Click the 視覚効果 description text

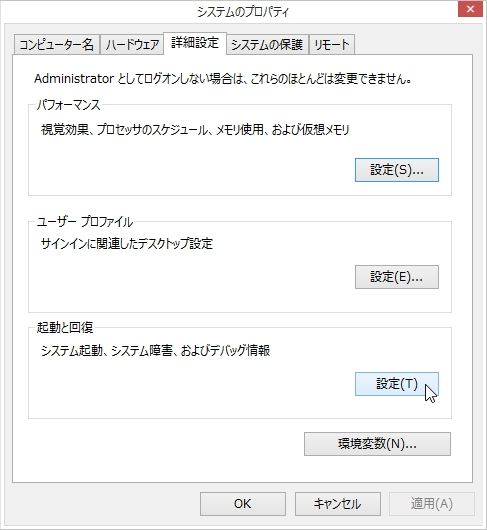[195, 130]
